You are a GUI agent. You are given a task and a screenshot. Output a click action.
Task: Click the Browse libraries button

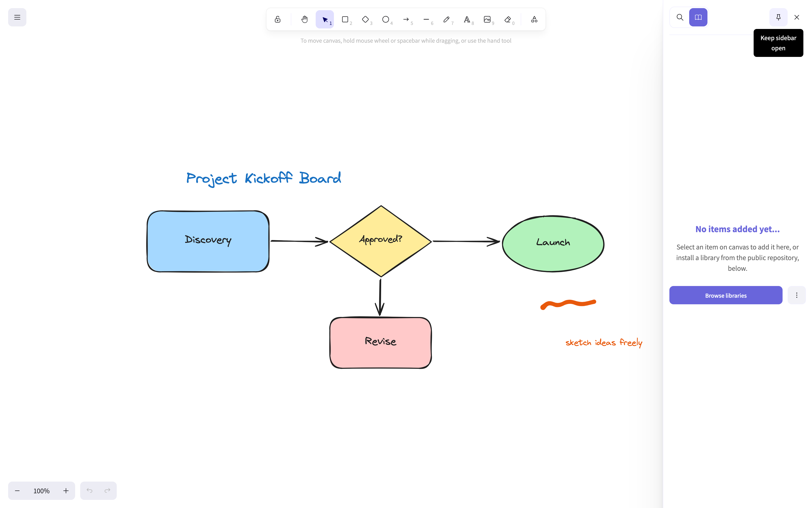[726, 295]
